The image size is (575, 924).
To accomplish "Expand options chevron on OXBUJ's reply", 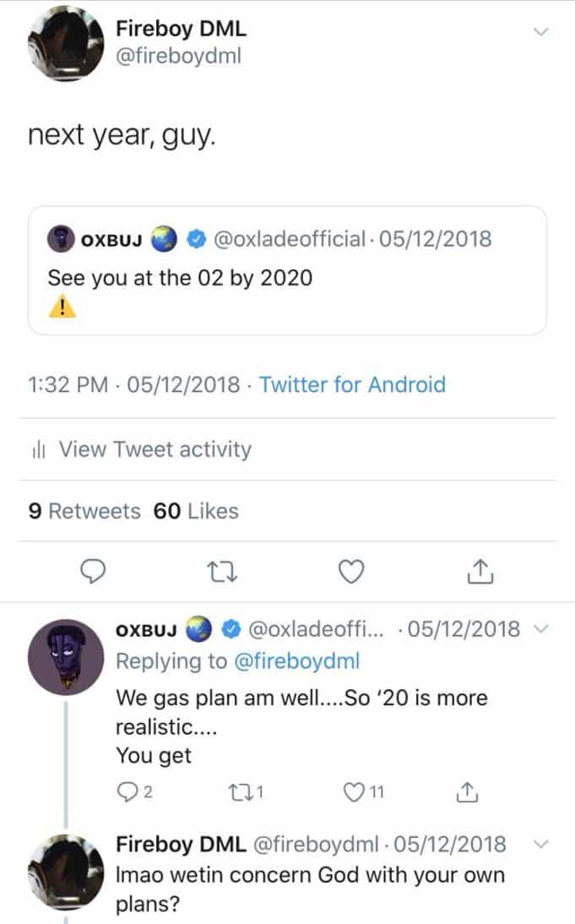I will [543, 628].
